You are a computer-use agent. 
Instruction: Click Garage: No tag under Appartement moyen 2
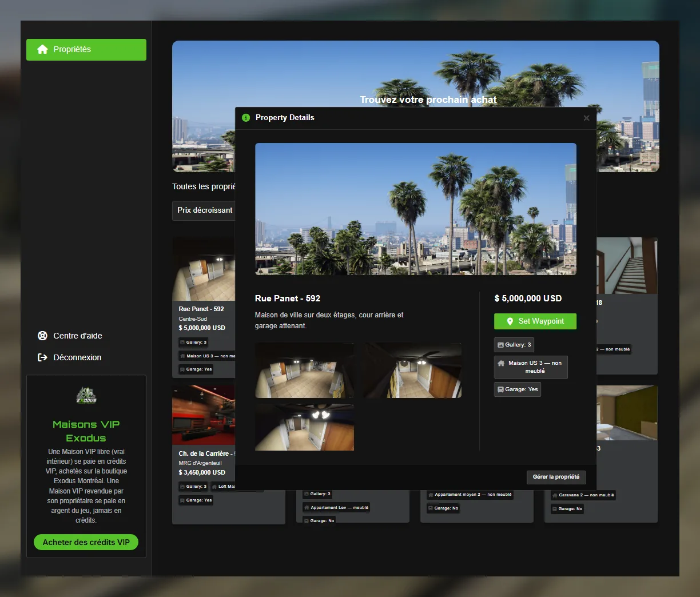coord(443,508)
